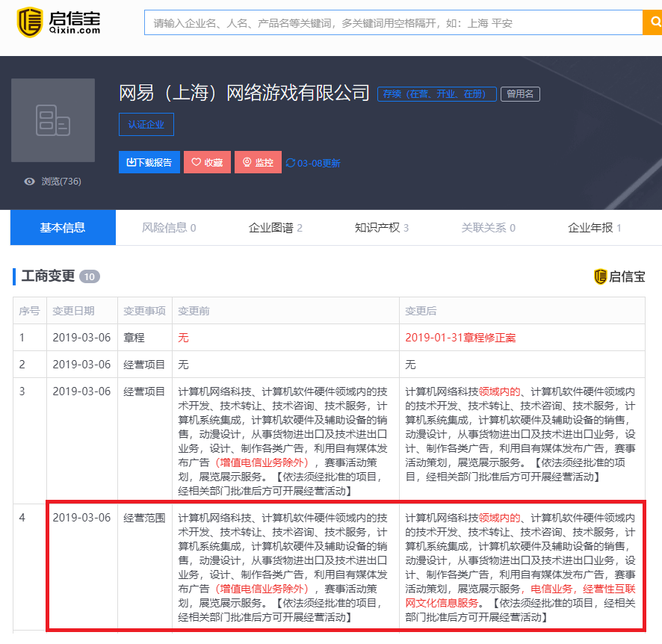This screenshot has height=644, width=662.
Task: Open the 风险信息 tab
Action: click(169, 228)
